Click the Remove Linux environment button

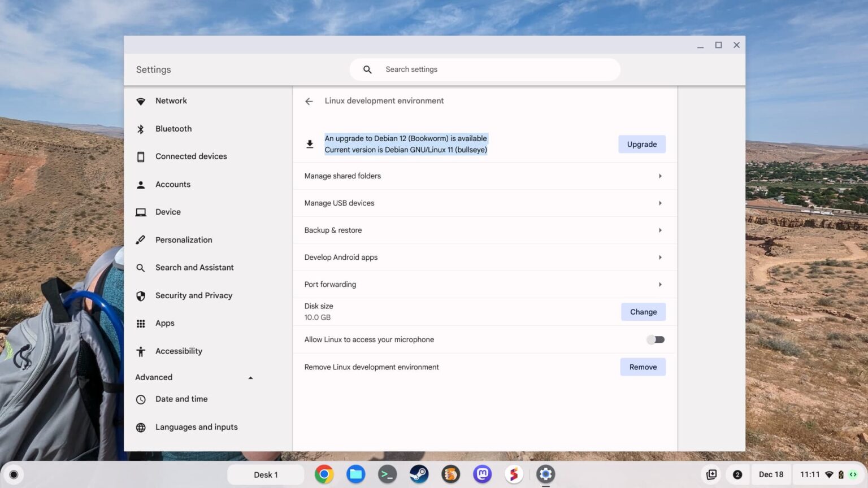(643, 367)
